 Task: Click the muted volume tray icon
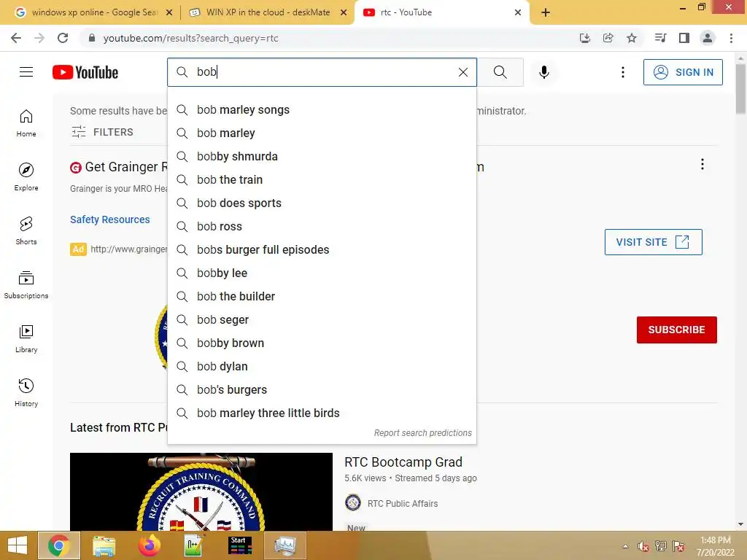643,546
